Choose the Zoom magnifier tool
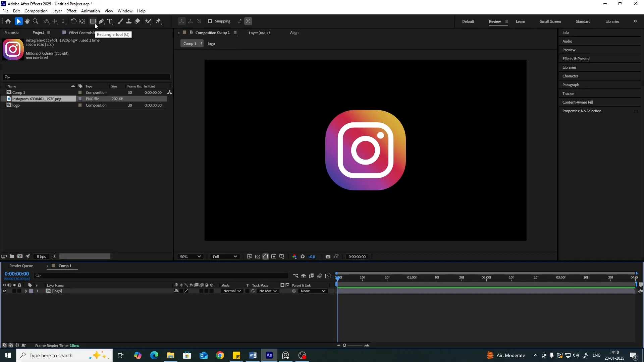The width and height of the screenshot is (644, 362). 36,21
